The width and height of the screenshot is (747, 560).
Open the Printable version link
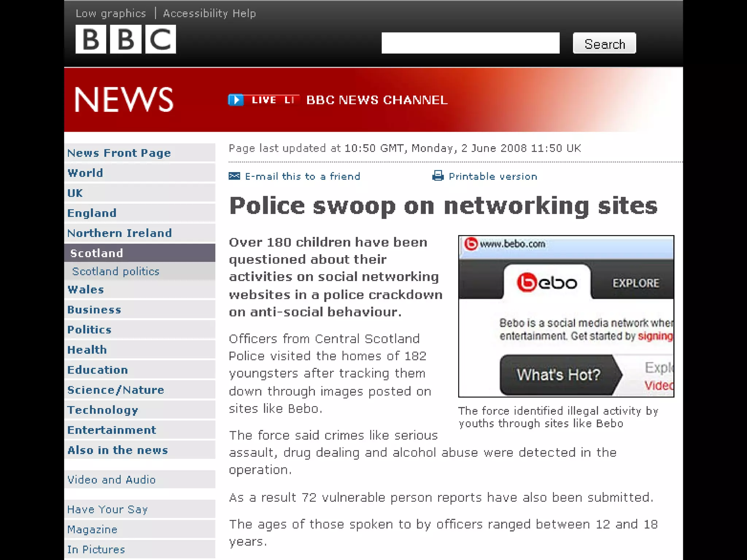pyautogui.click(x=493, y=176)
